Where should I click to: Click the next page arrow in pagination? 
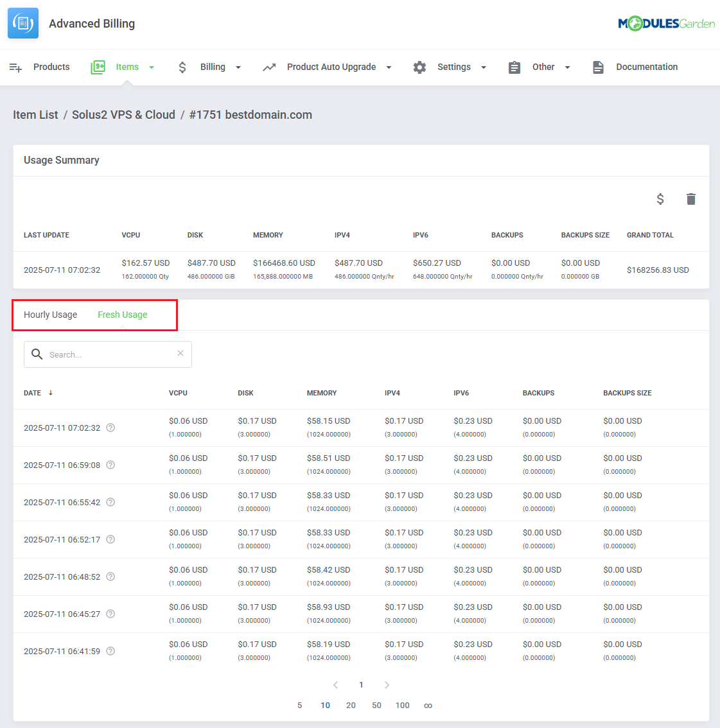(387, 685)
